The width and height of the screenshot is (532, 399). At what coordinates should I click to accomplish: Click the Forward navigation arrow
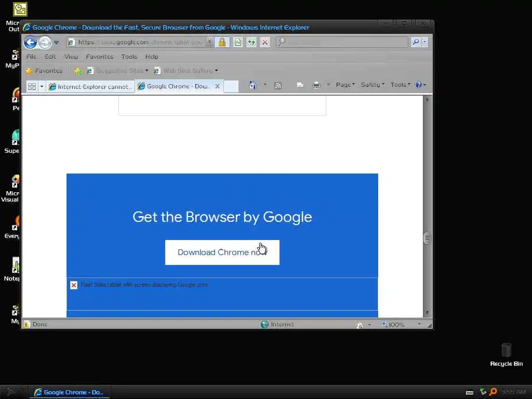[45, 43]
